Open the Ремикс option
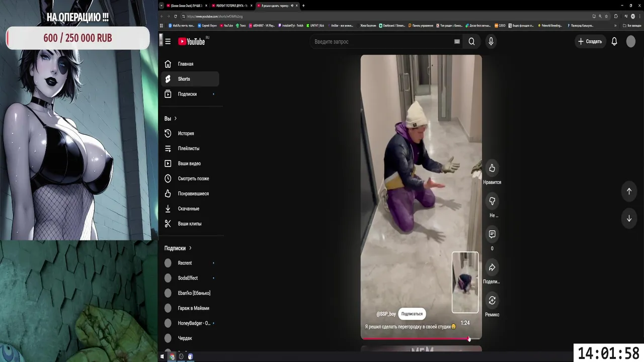This screenshot has height=362, width=644. point(492,301)
